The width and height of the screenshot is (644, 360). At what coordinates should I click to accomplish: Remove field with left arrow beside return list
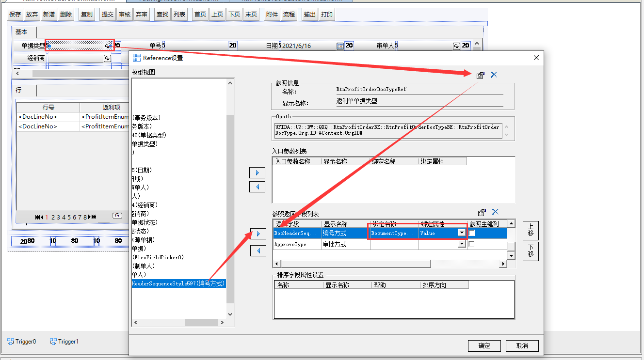pos(258,250)
